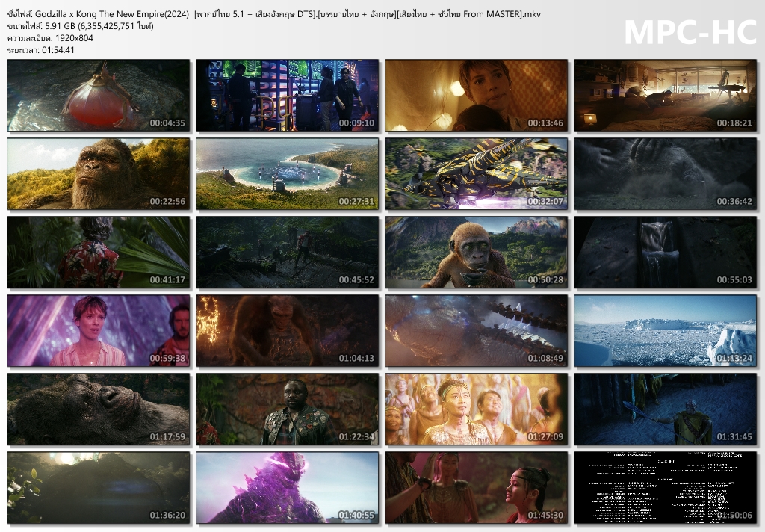Click the sleeping Kong thumbnail at 01:17:59
The width and height of the screenshot is (765, 532).
[99, 409]
